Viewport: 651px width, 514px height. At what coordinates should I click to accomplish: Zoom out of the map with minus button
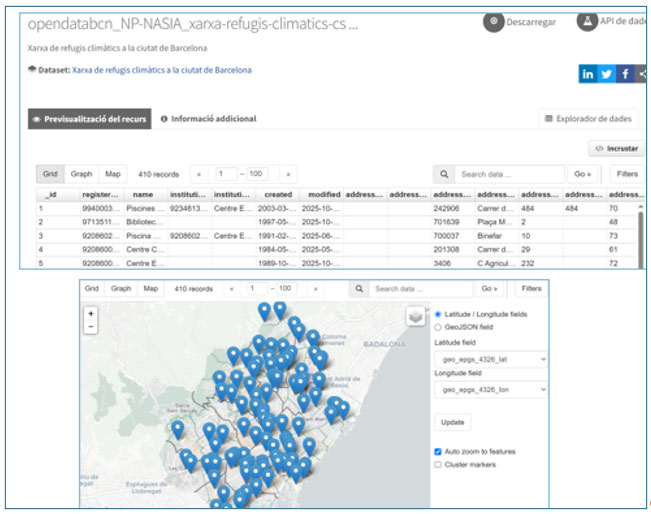point(91,326)
